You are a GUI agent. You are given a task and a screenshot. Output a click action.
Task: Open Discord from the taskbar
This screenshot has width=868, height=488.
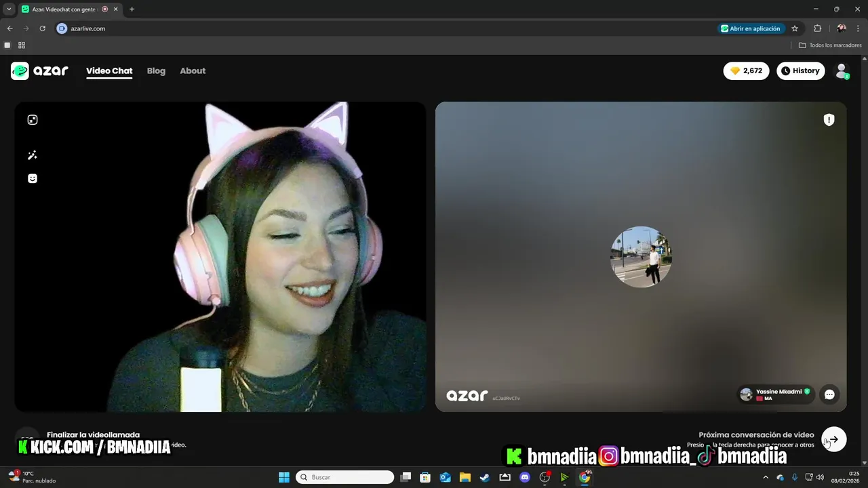click(524, 477)
